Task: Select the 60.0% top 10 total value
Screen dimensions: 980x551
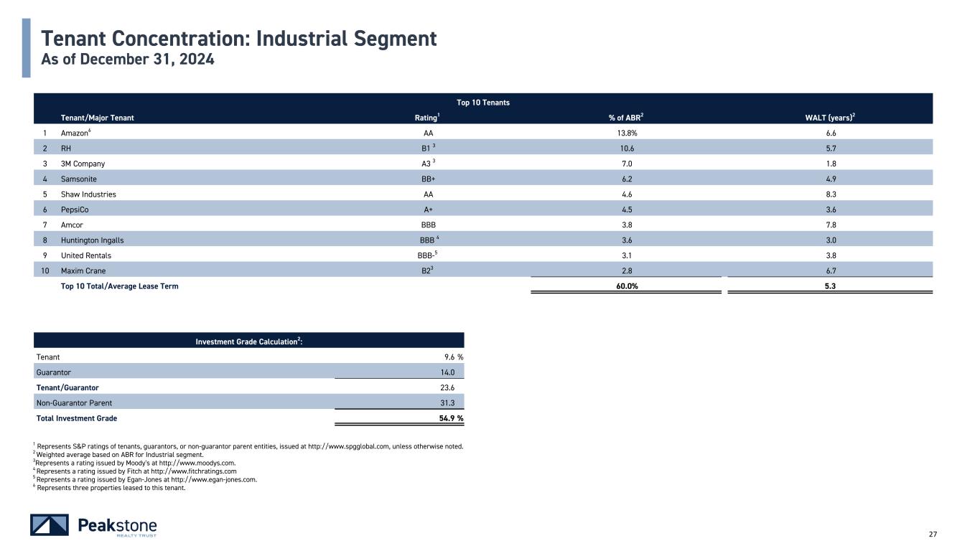Action: 625,286
